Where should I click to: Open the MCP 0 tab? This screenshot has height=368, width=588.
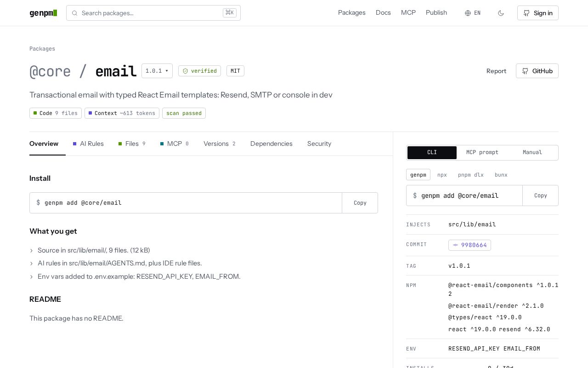click(x=175, y=144)
